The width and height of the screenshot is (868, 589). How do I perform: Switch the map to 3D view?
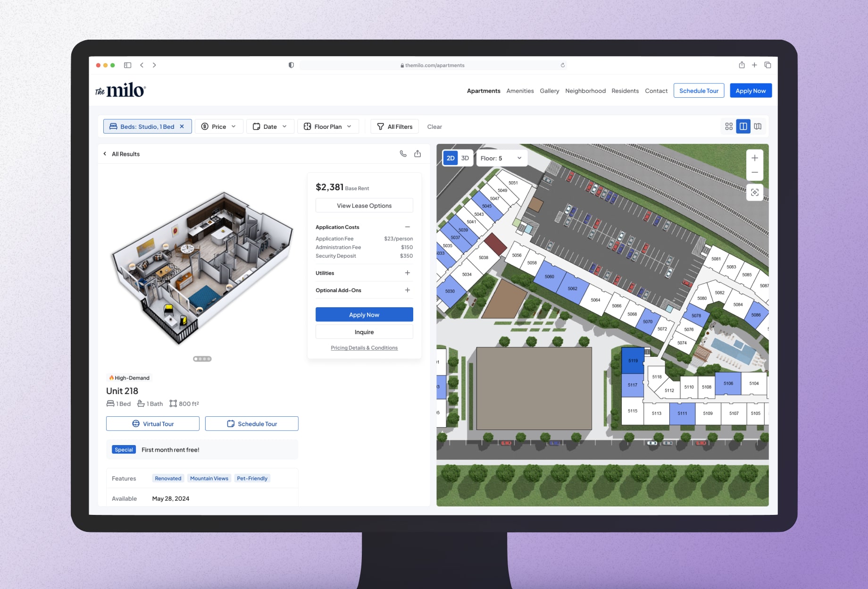click(465, 158)
